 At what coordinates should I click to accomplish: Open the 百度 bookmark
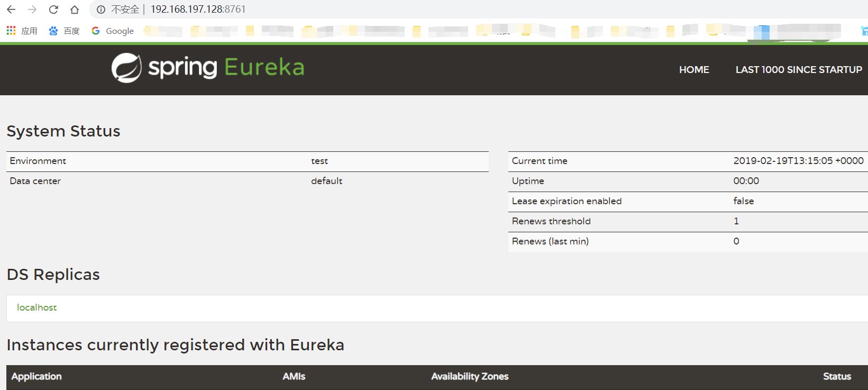(64, 31)
